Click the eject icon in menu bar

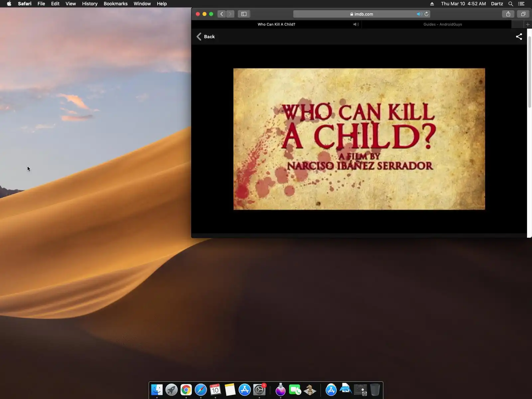pos(432,4)
